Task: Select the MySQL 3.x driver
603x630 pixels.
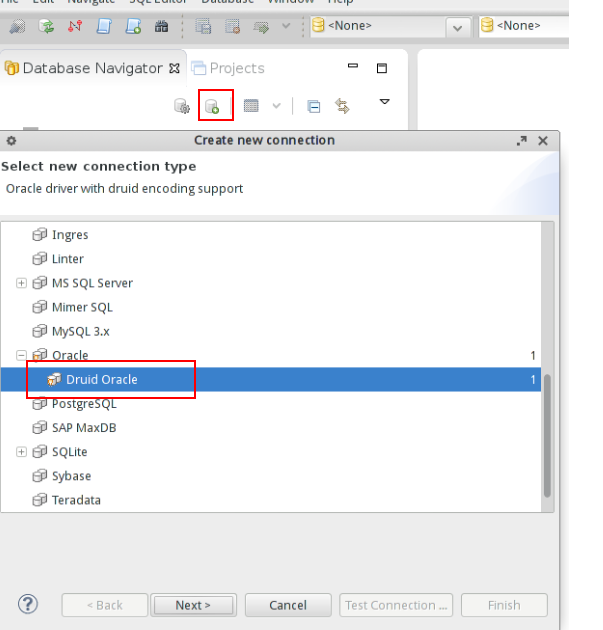Action: pyautogui.click(x=81, y=331)
